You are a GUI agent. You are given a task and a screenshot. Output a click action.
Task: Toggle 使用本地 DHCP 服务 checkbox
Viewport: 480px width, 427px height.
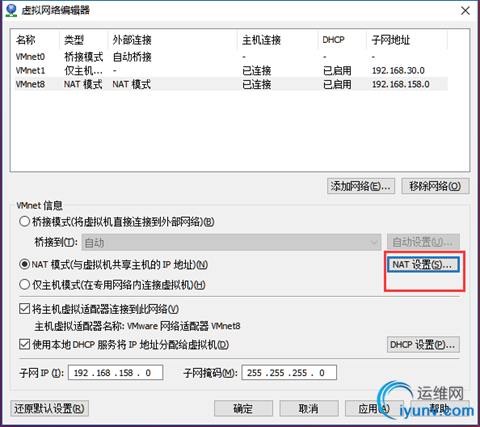(x=24, y=344)
